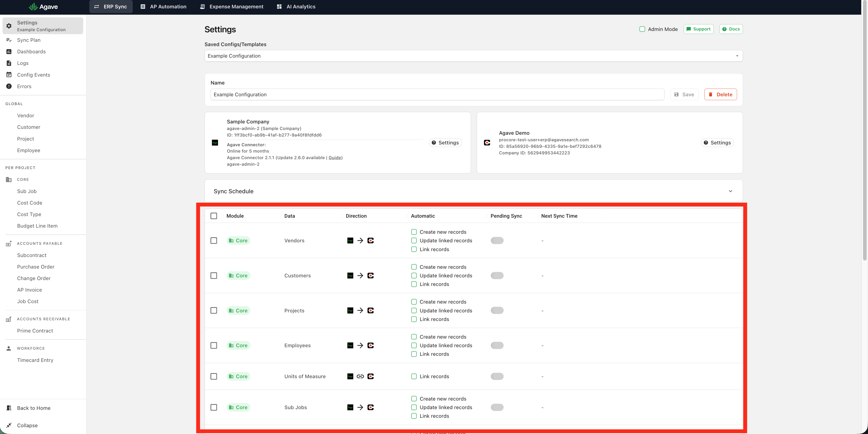Switch to Expense Management tab
The height and width of the screenshot is (434, 868).
pos(232,7)
